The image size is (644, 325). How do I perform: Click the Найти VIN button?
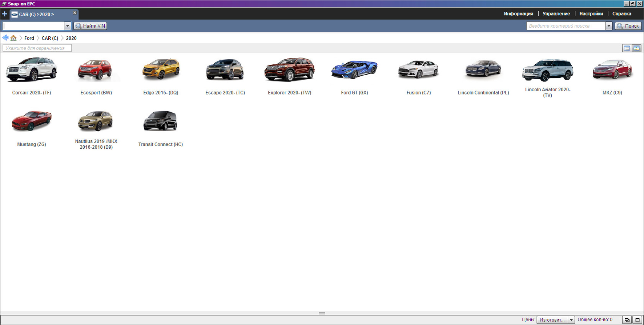(x=90, y=26)
